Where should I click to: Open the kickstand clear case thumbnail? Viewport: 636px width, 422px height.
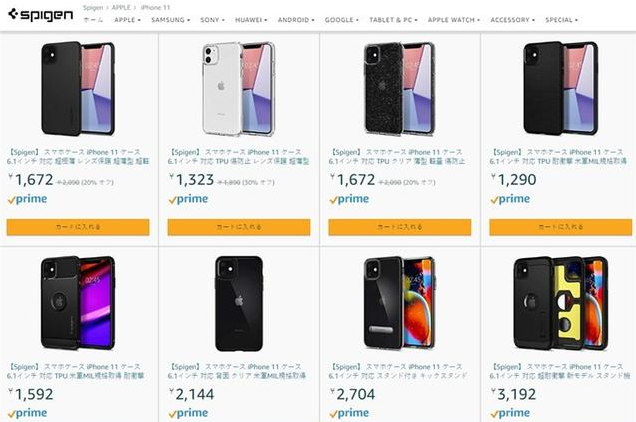pyautogui.click(x=400, y=303)
